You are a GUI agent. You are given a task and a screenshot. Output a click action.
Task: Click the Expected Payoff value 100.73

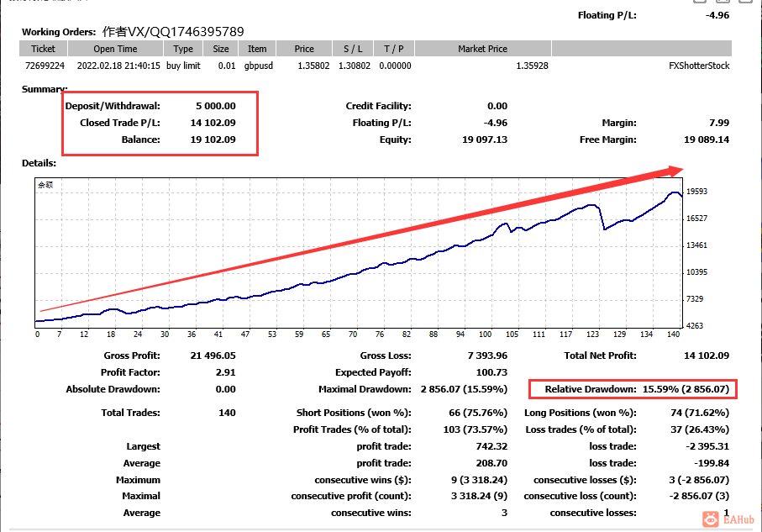click(x=491, y=372)
